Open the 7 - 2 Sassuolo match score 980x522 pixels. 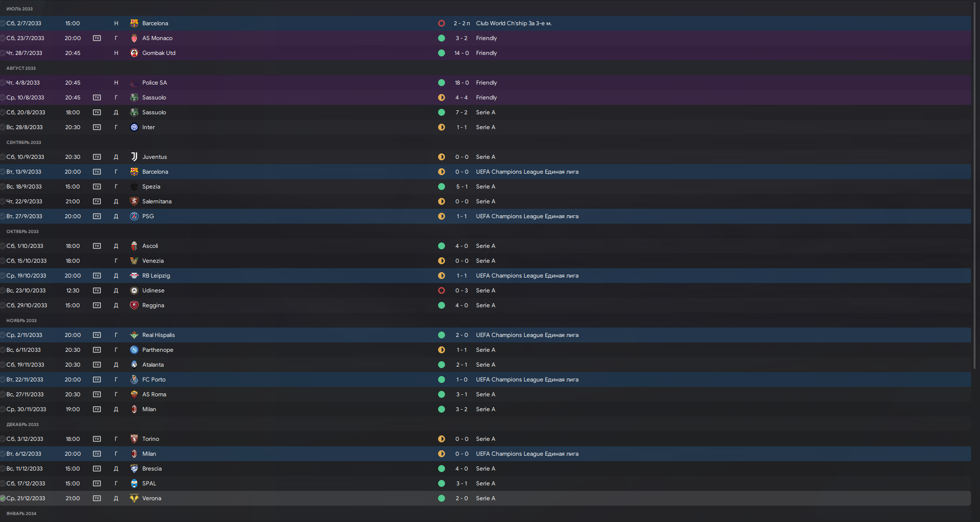point(462,112)
